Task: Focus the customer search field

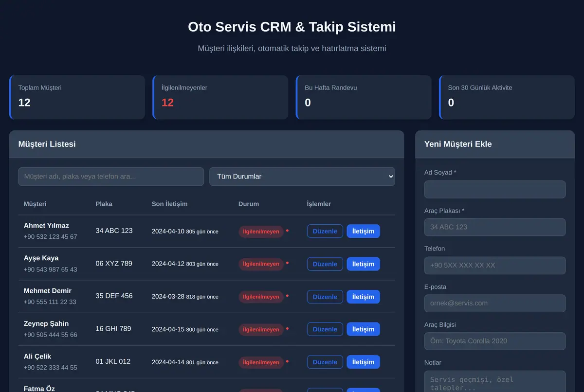Action: click(x=111, y=177)
